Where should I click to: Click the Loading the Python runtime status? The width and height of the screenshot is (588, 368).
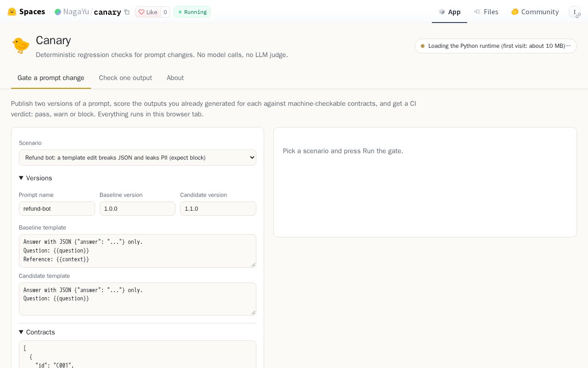pos(496,46)
